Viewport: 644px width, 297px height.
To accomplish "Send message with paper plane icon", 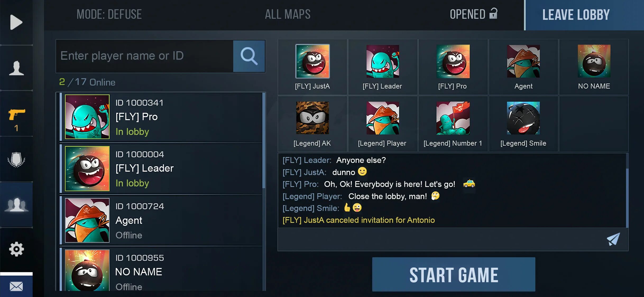I will (x=613, y=239).
